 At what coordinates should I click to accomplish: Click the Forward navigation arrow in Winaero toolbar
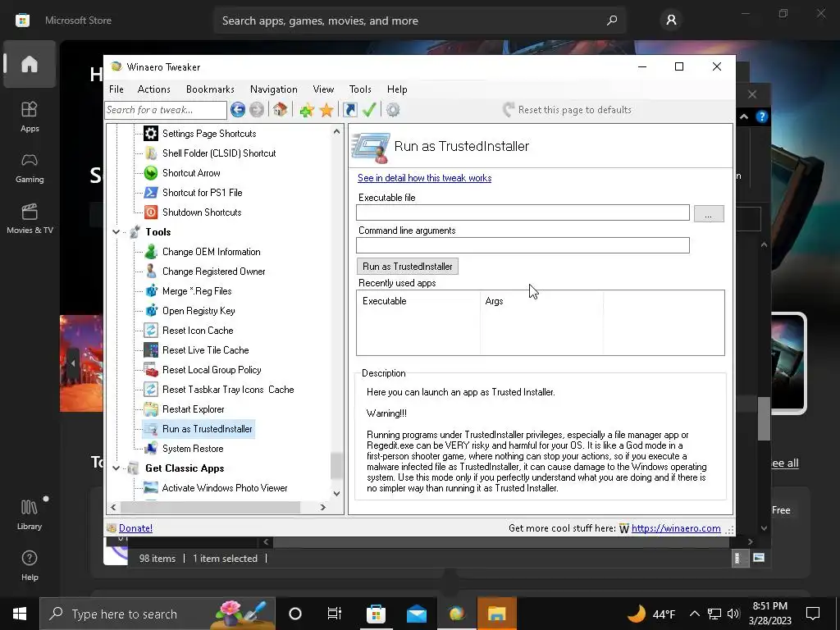[x=257, y=110]
